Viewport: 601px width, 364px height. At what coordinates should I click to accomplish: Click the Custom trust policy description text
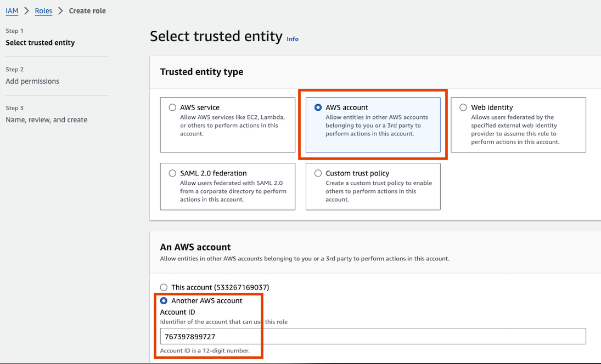(x=379, y=191)
